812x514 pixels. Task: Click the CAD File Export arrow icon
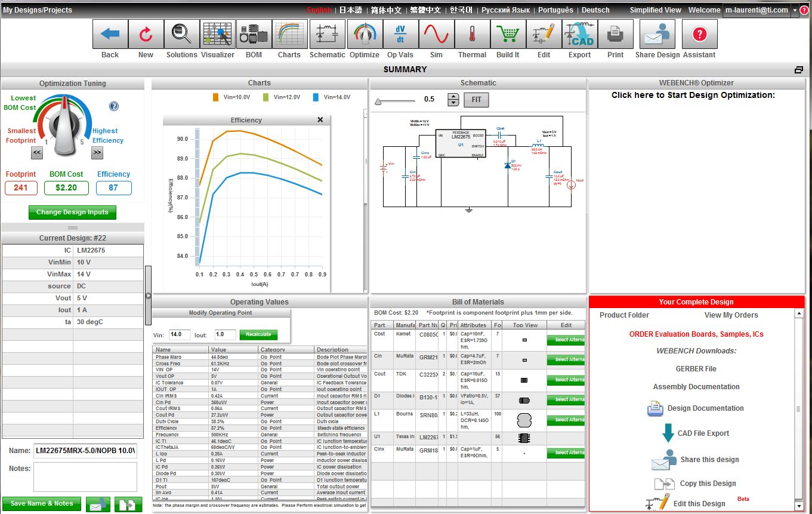click(668, 433)
